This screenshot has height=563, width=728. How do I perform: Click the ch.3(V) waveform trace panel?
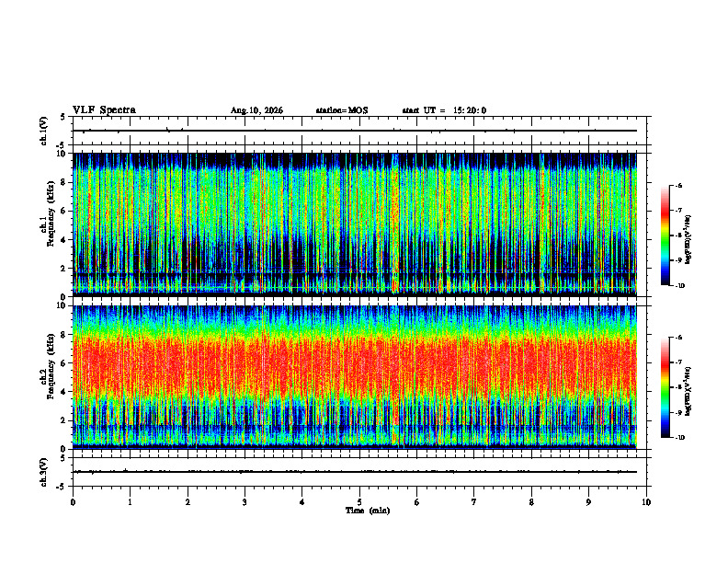pos(359,472)
